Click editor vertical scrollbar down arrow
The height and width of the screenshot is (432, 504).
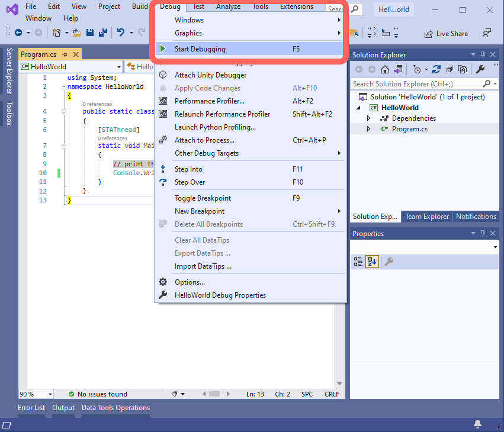point(339,384)
